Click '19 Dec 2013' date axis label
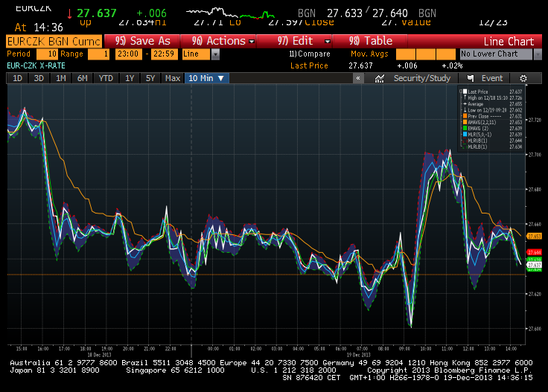This screenshot has height=392, width=548. click(x=359, y=355)
